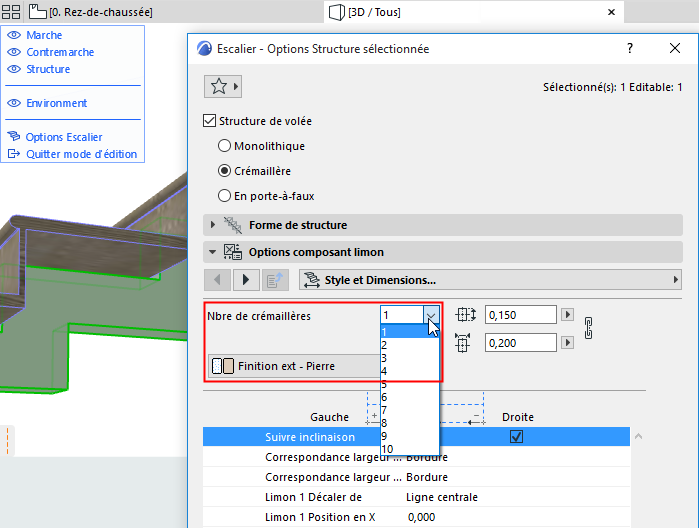Click the 0,150 dimension field
The image size is (699, 528).
[x=521, y=315]
